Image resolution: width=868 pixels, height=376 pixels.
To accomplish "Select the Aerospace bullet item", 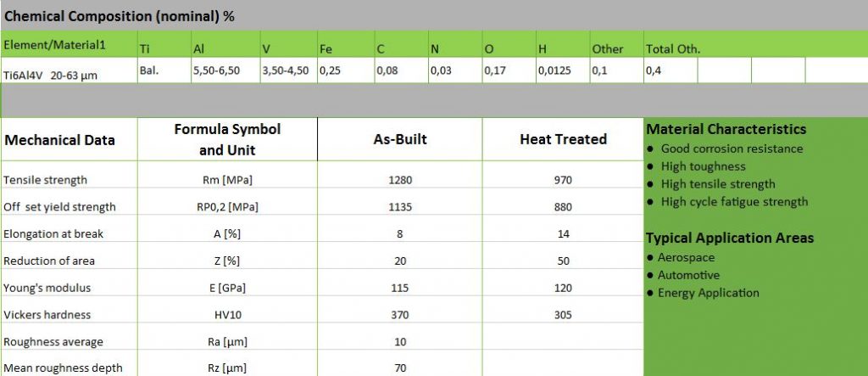I will 681,257.
